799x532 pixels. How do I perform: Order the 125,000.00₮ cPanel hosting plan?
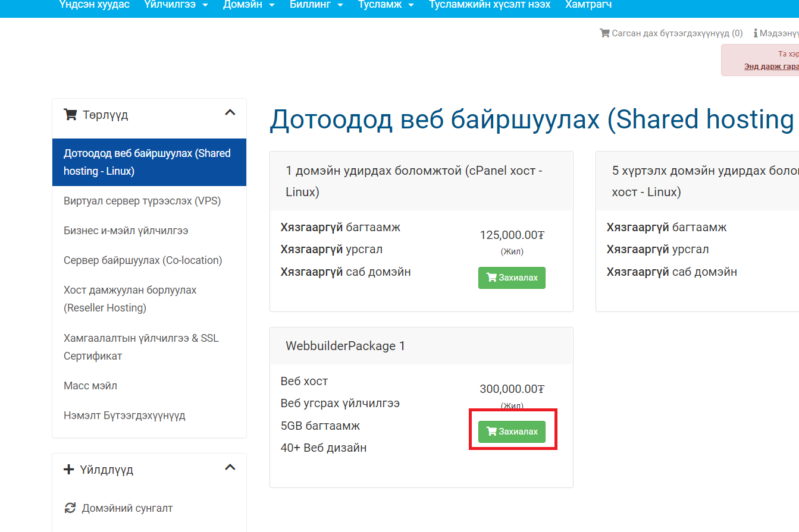[x=512, y=278]
